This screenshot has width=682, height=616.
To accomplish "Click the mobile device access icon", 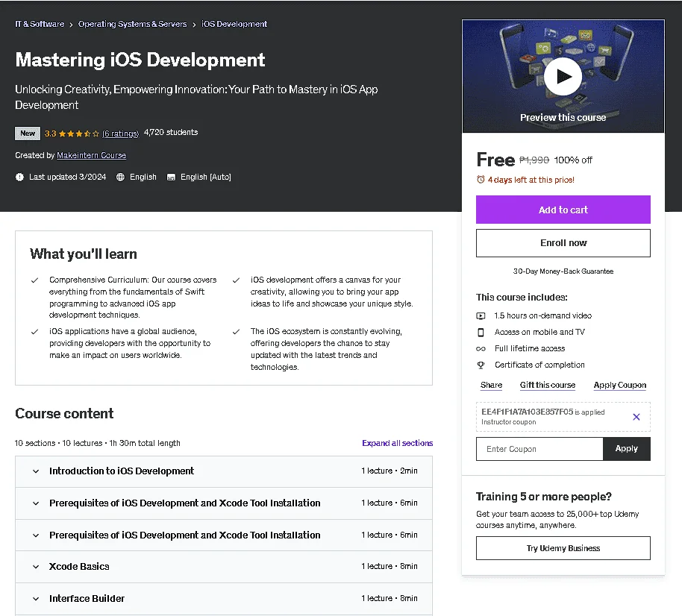I will tap(481, 332).
